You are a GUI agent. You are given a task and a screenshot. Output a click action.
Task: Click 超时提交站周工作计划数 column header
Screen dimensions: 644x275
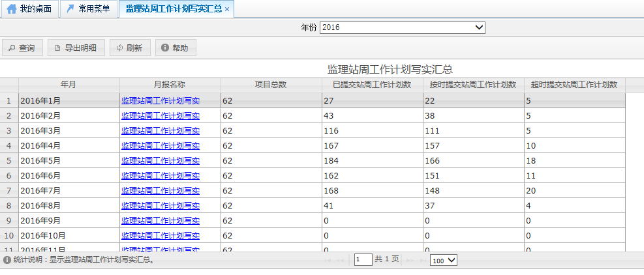pyautogui.click(x=574, y=85)
